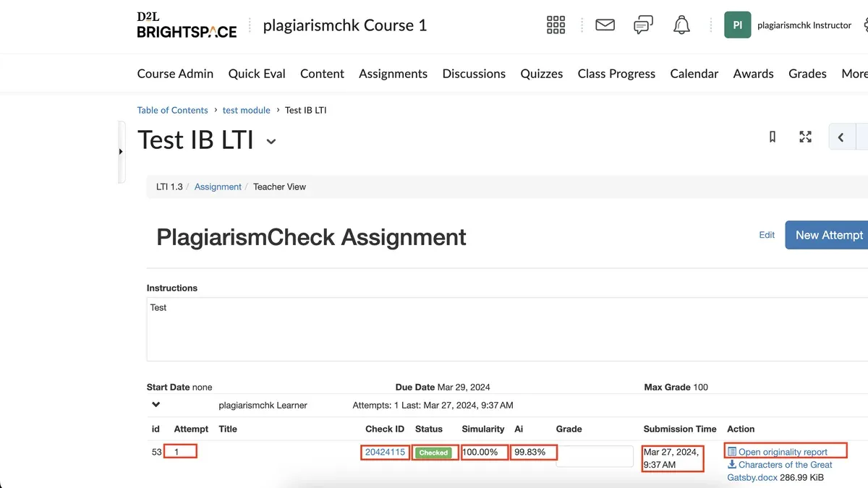Click Open originality report link
Image resolution: width=868 pixels, height=488 pixels.
click(783, 452)
